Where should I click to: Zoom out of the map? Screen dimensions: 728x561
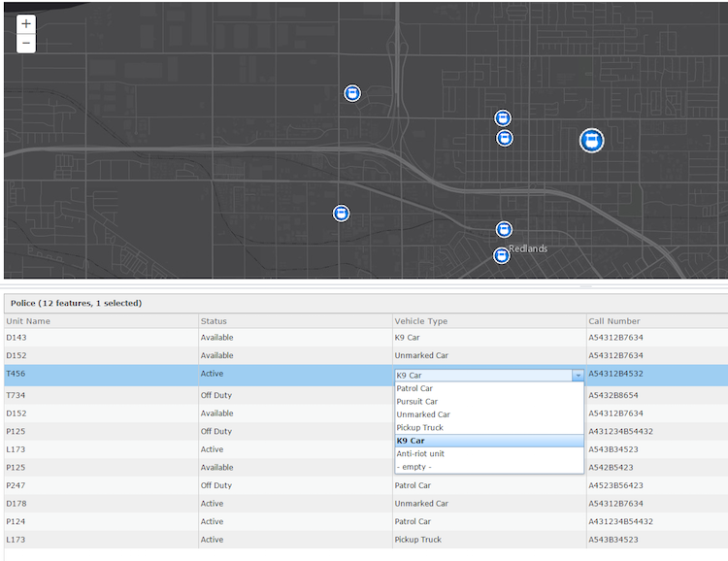[26, 44]
